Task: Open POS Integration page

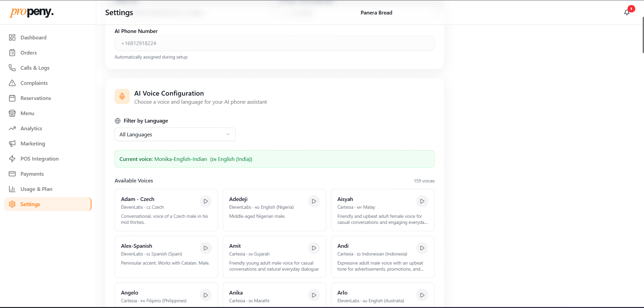Action: (48, 159)
